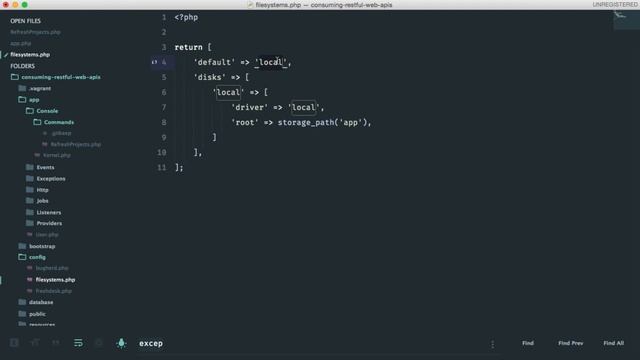Click the '<?php' opening tag
This screenshot has width=640, height=360.
point(186,18)
